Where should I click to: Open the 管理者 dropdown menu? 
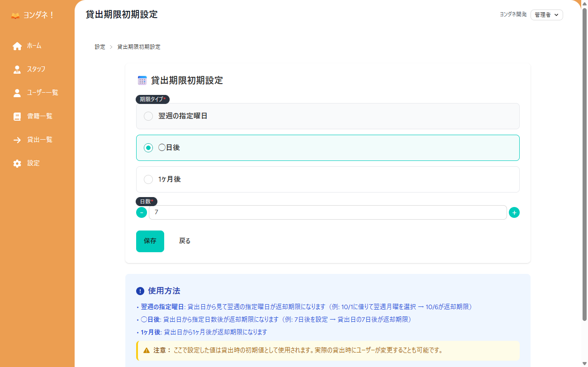point(546,14)
